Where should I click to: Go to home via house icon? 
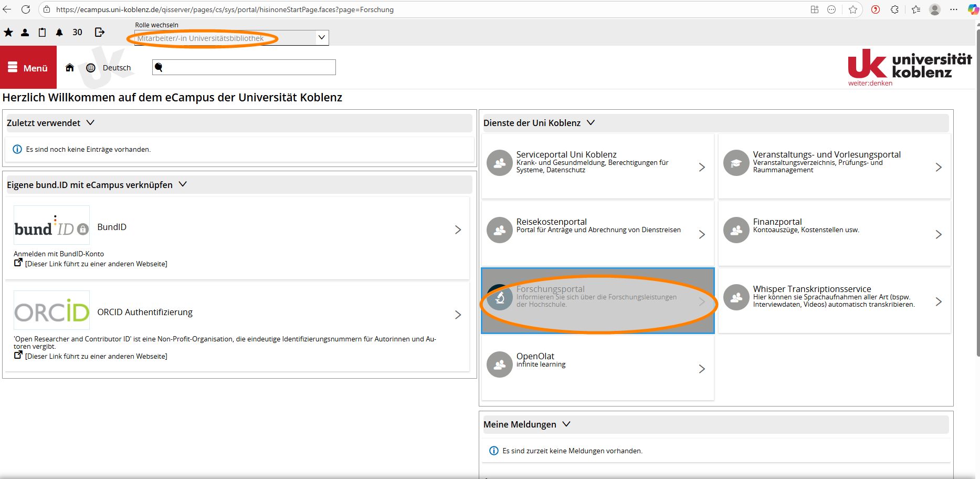(x=69, y=68)
